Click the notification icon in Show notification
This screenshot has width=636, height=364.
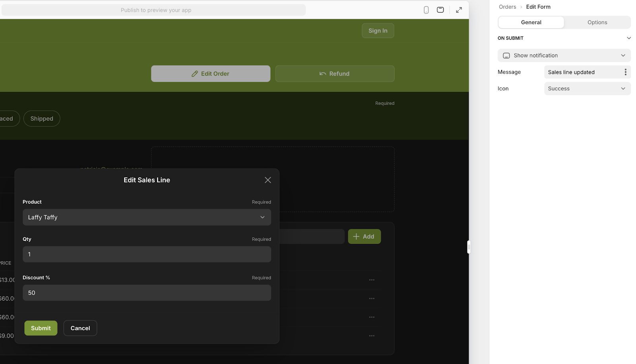pyautogui.click(x=506, y=56)
